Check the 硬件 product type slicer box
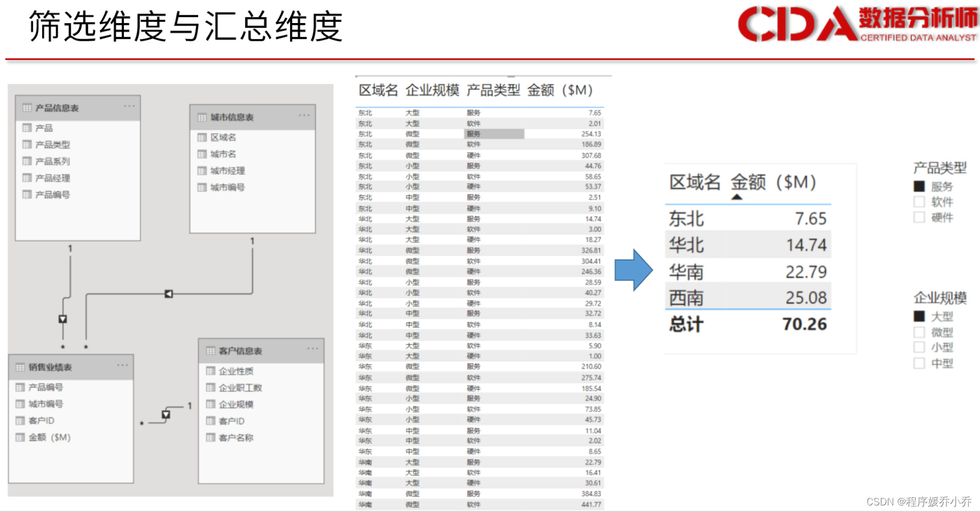Viewport: 980px width, 512px height. pos(919,217)
